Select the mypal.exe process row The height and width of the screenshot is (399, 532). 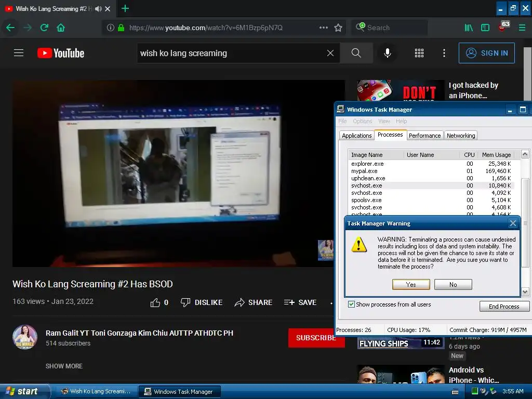pyautogui.click(x=431, y=171)
